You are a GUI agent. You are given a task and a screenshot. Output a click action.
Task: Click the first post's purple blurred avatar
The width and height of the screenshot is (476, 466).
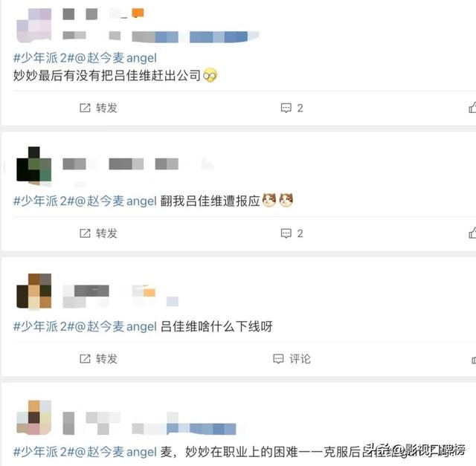(x=33, y=25)
